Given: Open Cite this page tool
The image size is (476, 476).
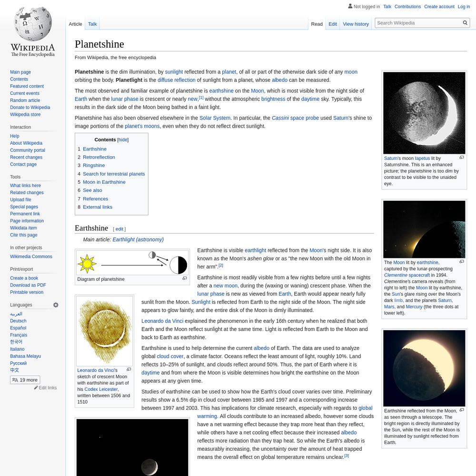Looking at the screenshot, I should pyautogui.click(x=24, y=235).
